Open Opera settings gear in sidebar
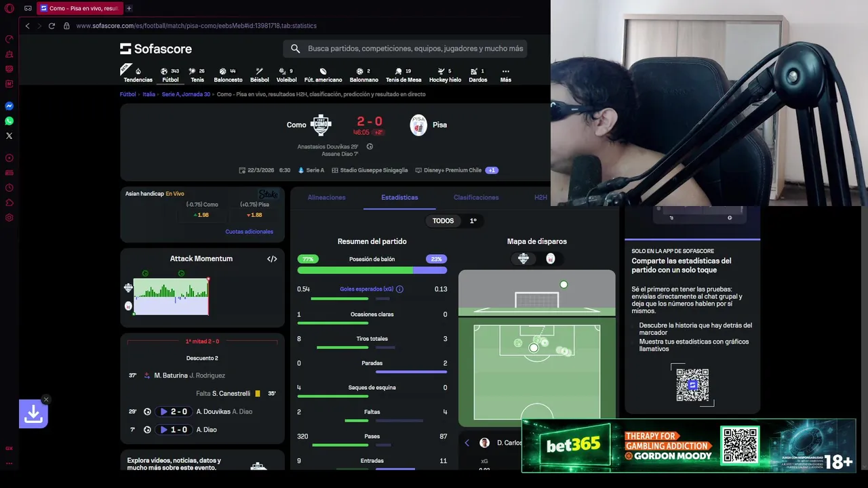This screenshot has height=488, width=868. point(9,218)
